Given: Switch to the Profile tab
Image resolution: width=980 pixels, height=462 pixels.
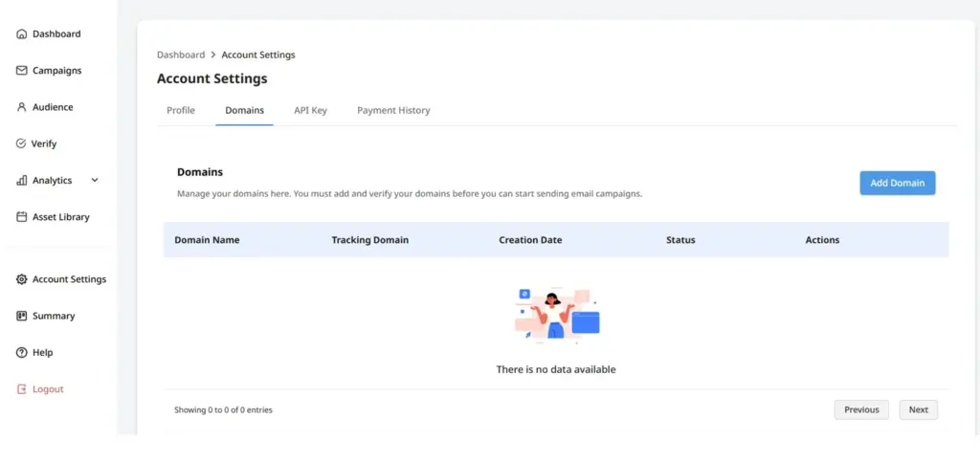Looking at the screenshot, I should [181, 111].
